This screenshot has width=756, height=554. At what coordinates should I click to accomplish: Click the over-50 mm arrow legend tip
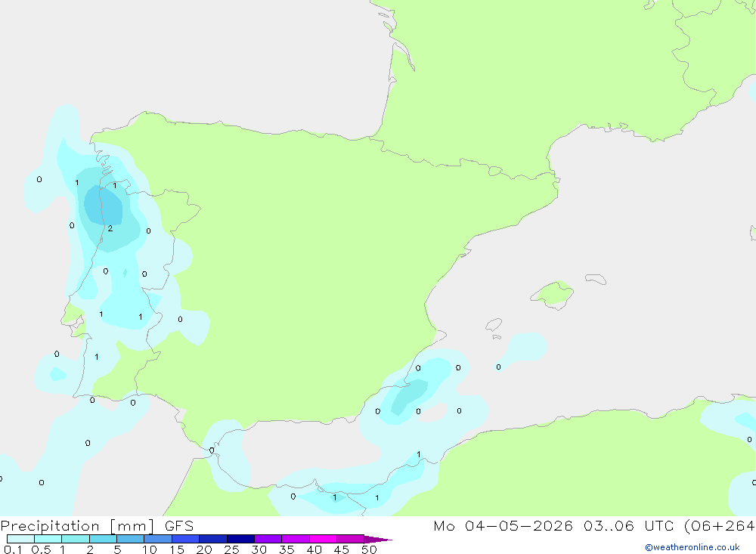(x=377, y=540)
